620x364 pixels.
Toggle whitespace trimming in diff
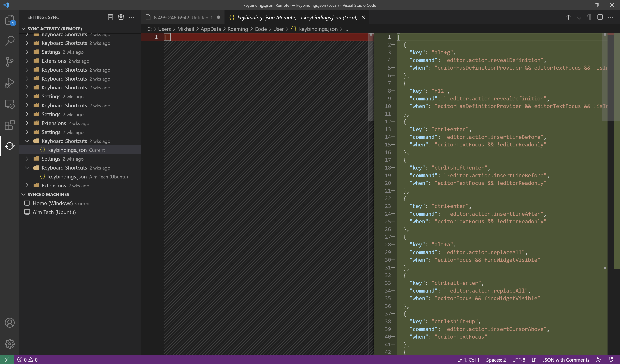coord(589,17)
